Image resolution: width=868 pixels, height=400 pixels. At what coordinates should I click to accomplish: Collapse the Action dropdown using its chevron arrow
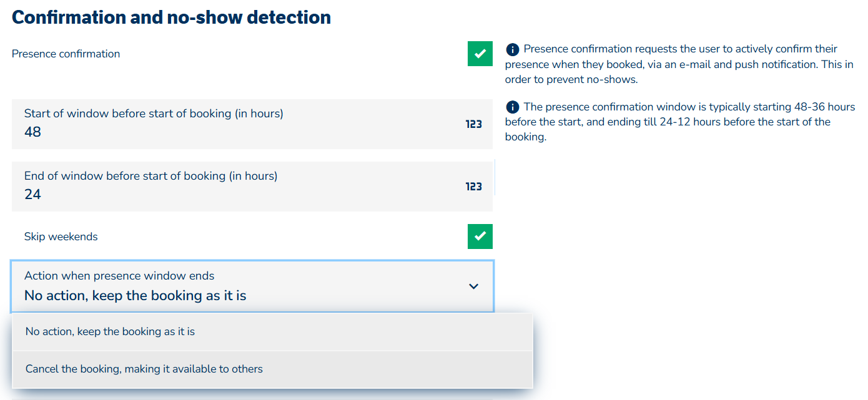point(473,286)
